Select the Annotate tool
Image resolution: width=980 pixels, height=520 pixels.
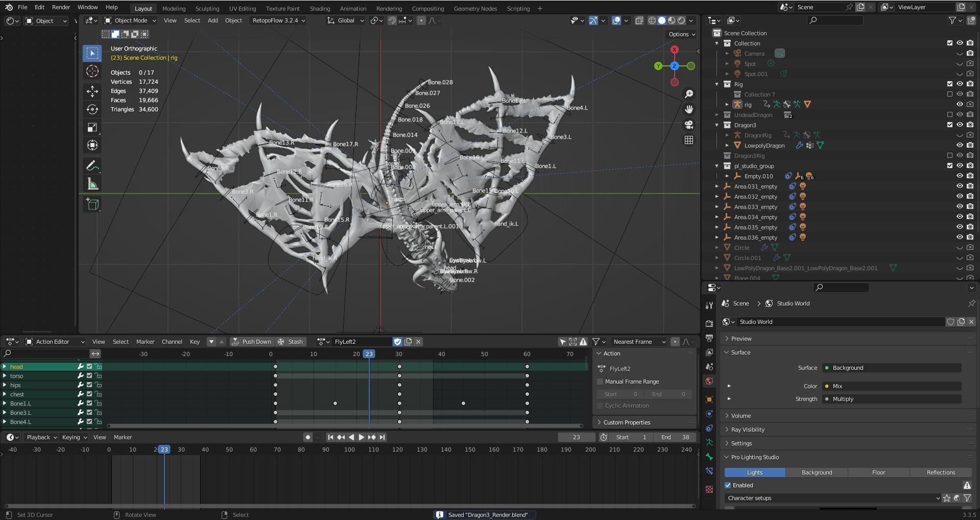(x=92, y=166)
